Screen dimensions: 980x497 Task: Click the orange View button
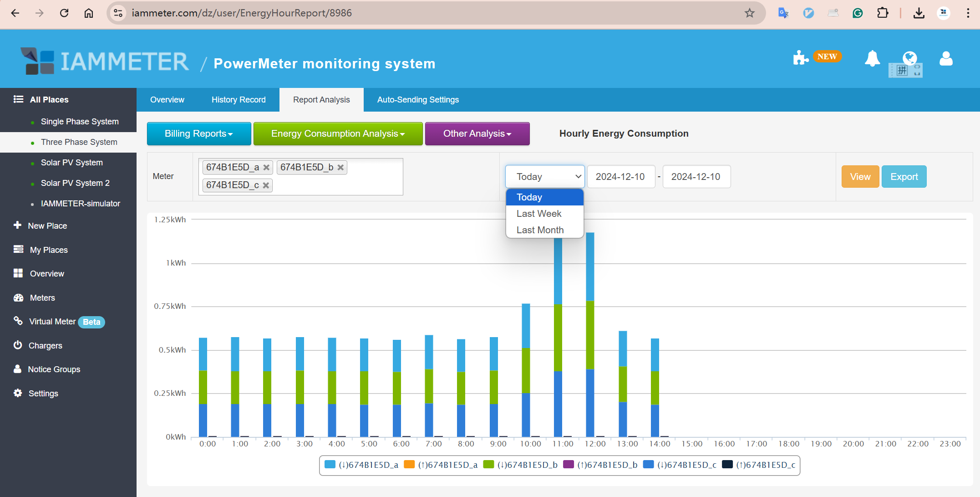860,177
